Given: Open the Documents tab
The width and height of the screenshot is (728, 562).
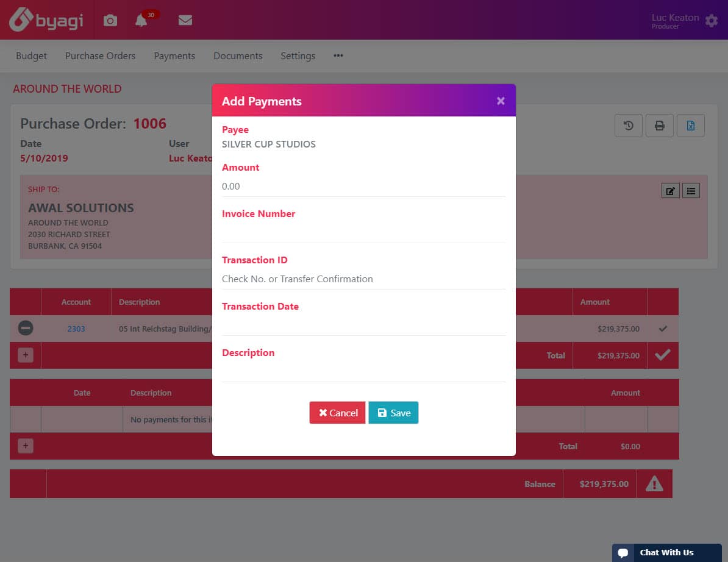Looking at the screenshot, I should pyautogui.click(x=238, y=55).
